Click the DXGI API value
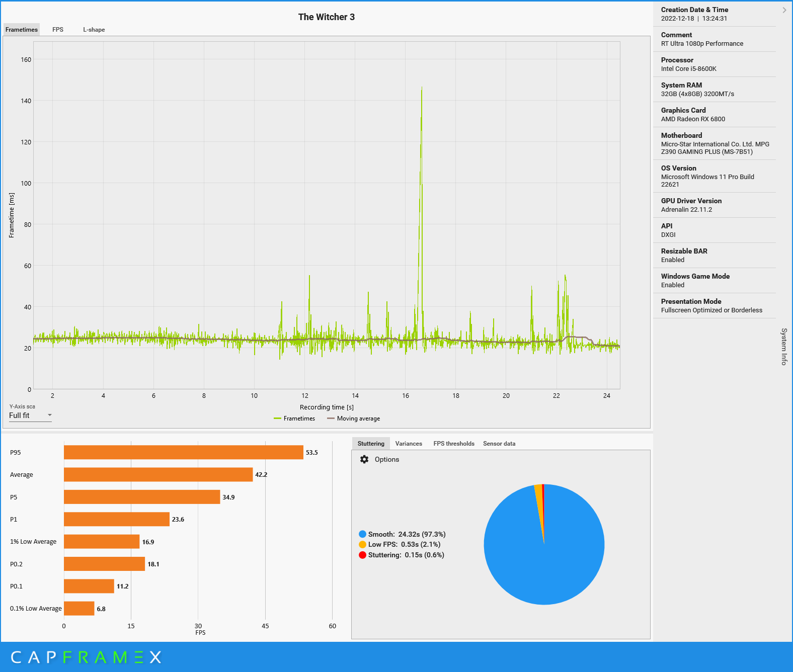 pos(668,235)
